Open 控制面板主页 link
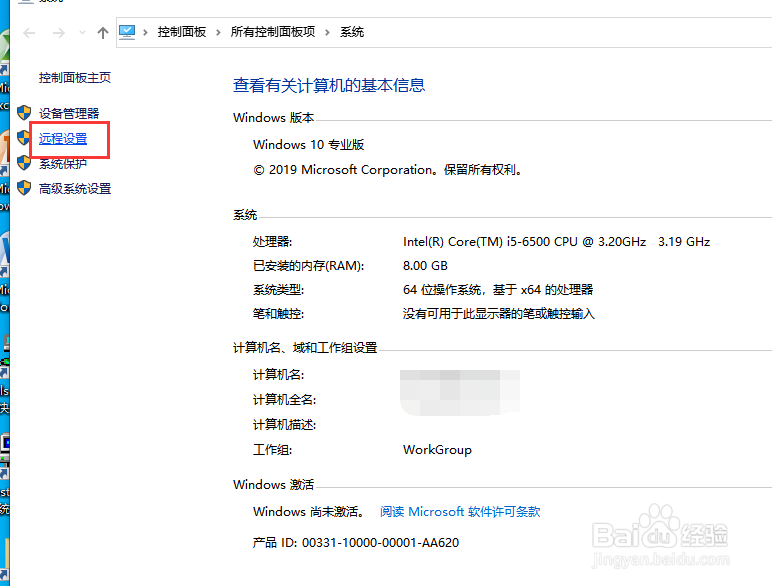 coord(75,78)
